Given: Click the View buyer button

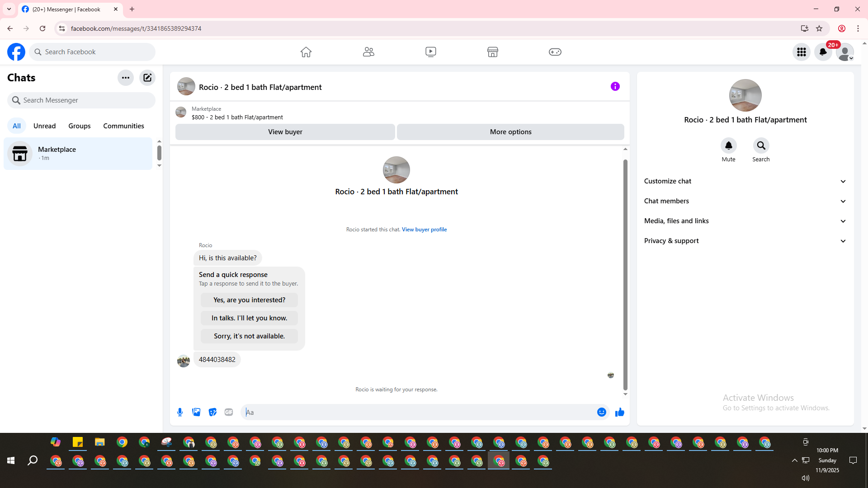Looking at the screenshot, I should pos(285,132).
